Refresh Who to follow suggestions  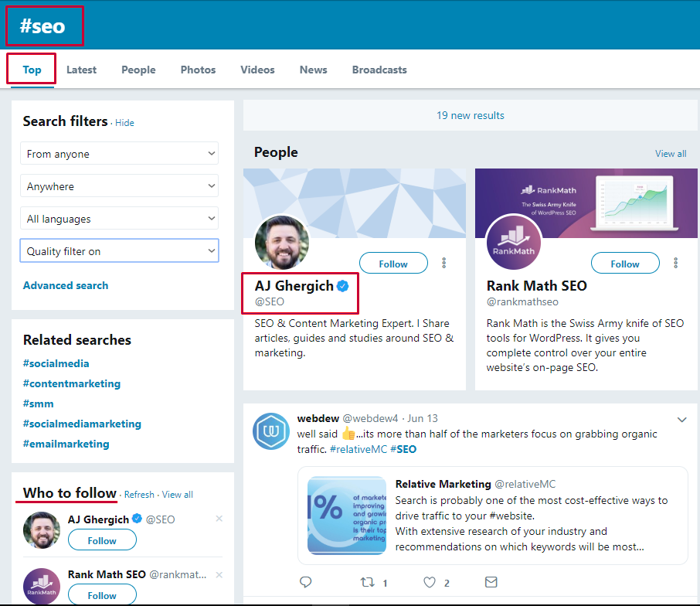[139, 495]
